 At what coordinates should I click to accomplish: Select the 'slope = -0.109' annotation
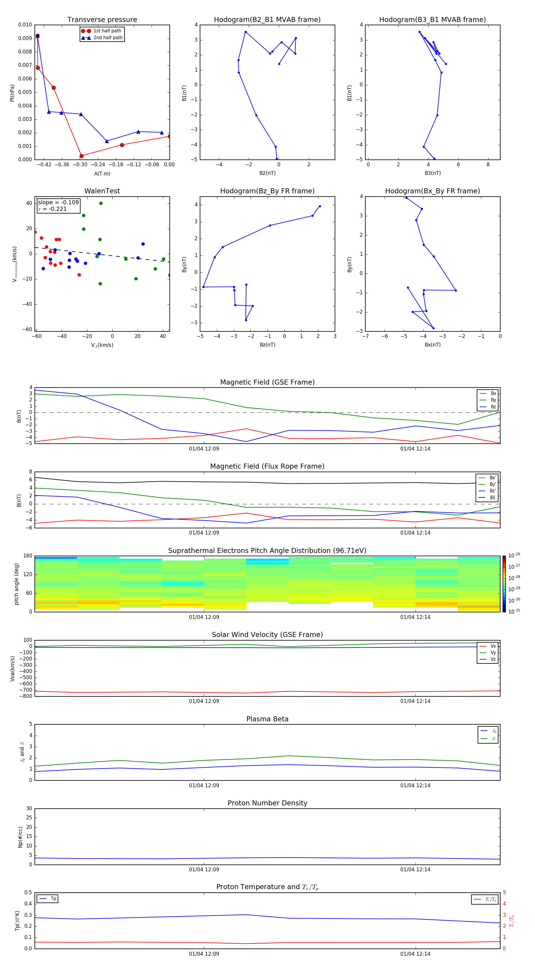(x=58, y=203)
